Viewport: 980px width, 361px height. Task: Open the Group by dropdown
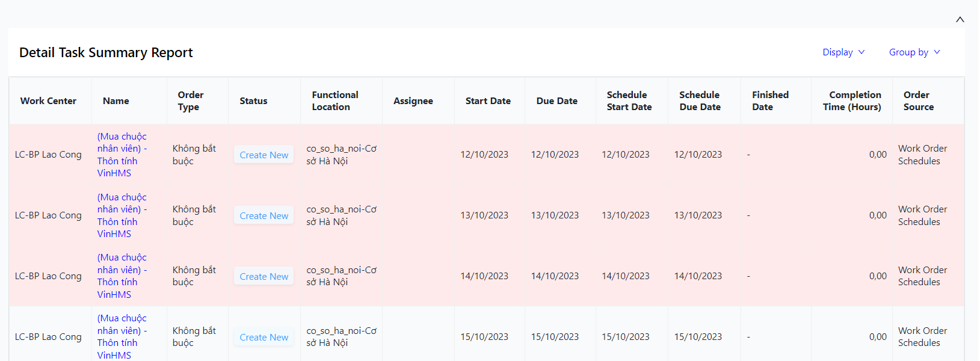[914, 52]
